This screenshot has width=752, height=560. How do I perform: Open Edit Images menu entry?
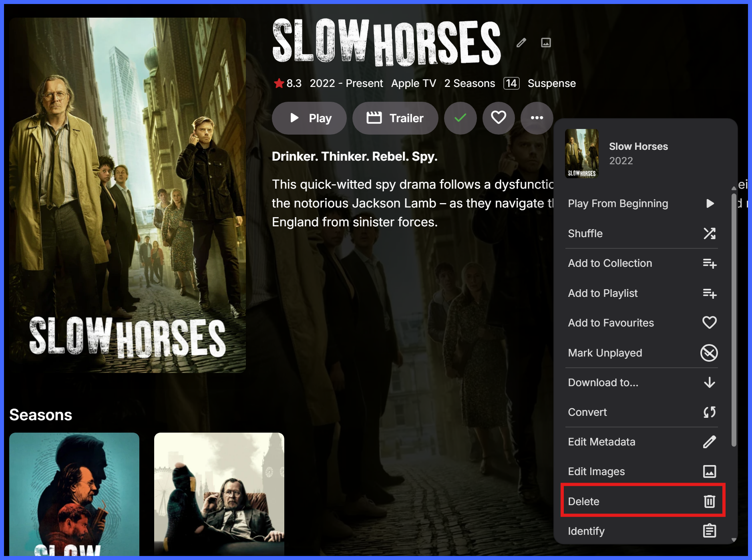click(641, 471)
